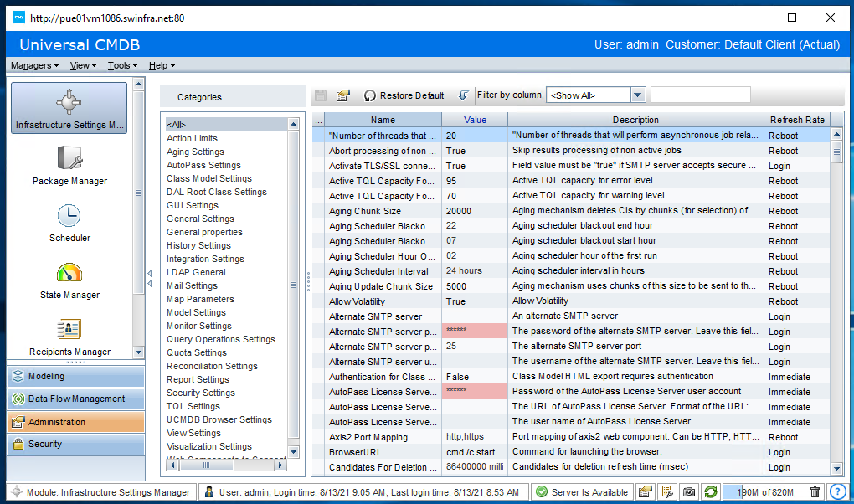The width and height of the screenshot is (854, 504).
Task: Open the Managers menu
Action: coord(33,64)
